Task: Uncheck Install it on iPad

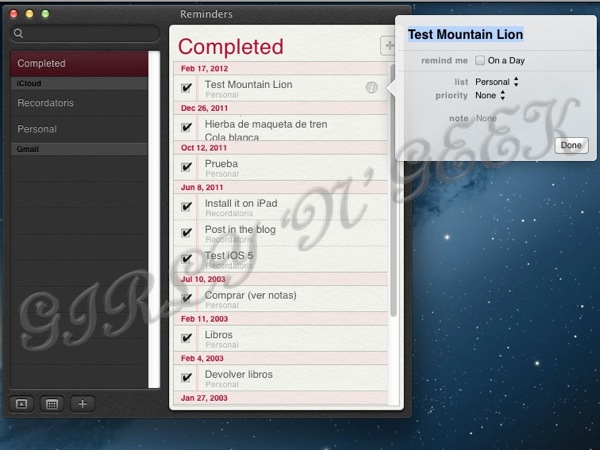Action: tap(186, 207)
